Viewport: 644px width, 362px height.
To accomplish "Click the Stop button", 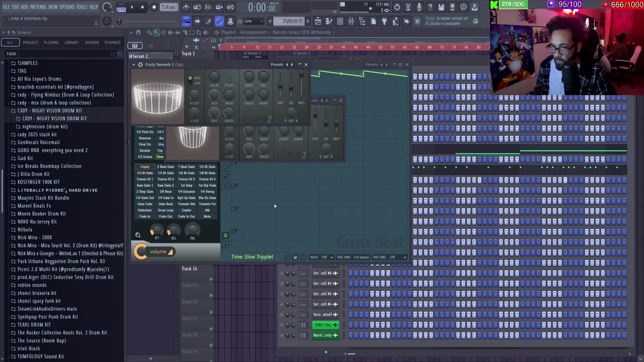I will (142, 7).
